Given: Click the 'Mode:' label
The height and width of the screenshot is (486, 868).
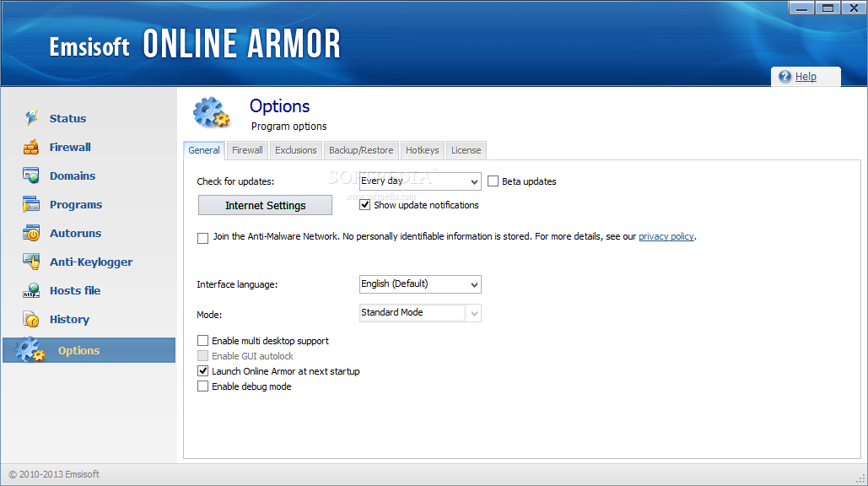Looking at the screenshot, I should click(x=209, y=315).
